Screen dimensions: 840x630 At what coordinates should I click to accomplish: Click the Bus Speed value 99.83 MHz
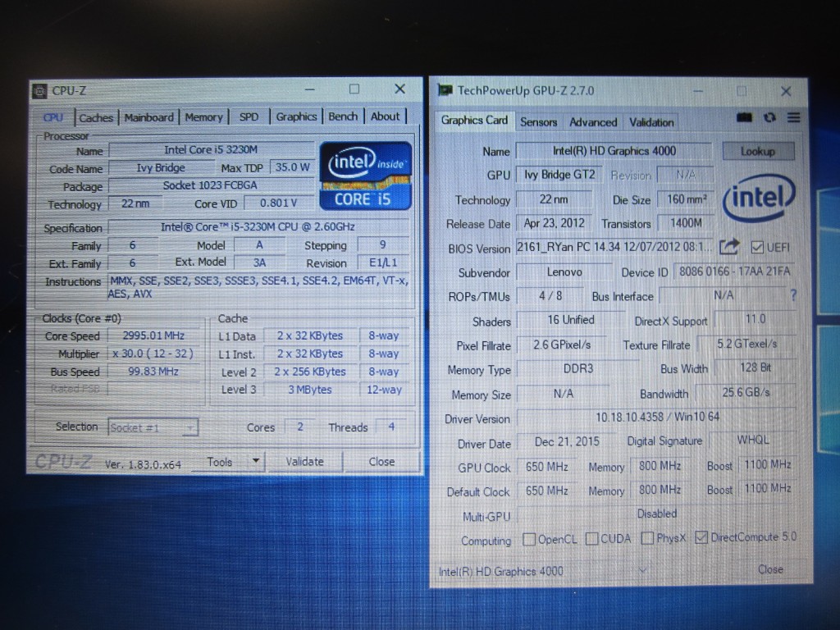tap(153, 372)
